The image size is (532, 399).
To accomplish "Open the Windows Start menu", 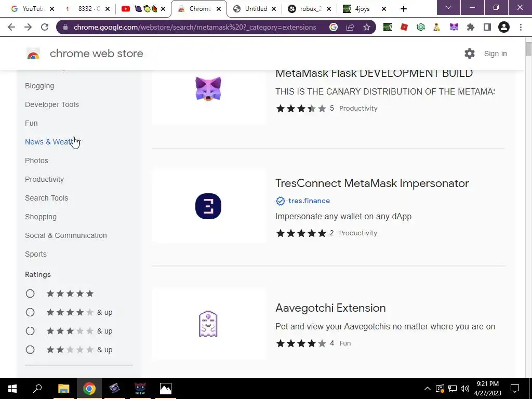I will (12, 389).
